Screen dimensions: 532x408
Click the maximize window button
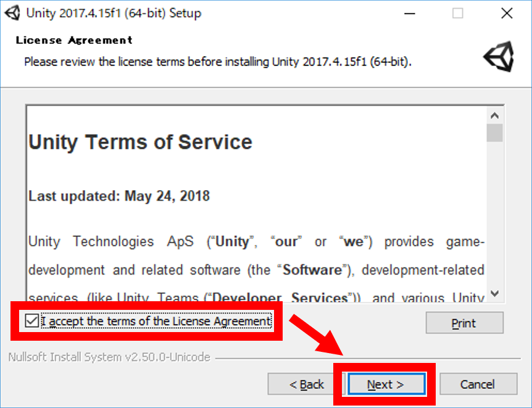[x=457, y=13]
